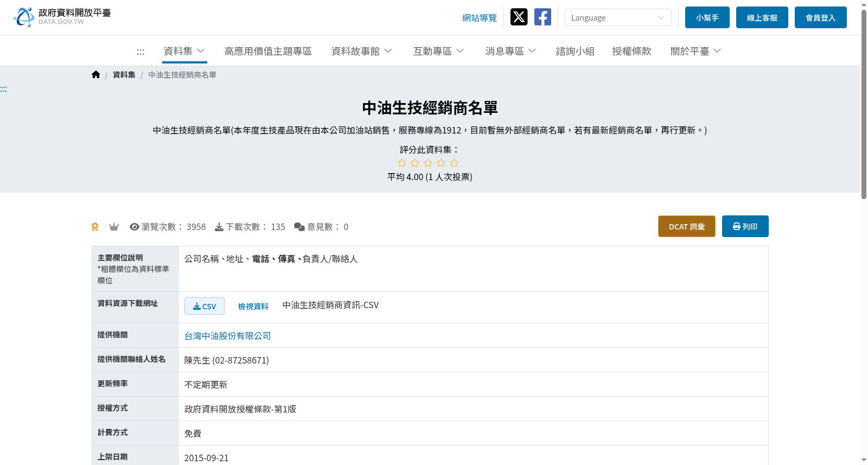Expand the 資料故事館 menu
This screenshot has width=868, height=465.
point(362,51)
